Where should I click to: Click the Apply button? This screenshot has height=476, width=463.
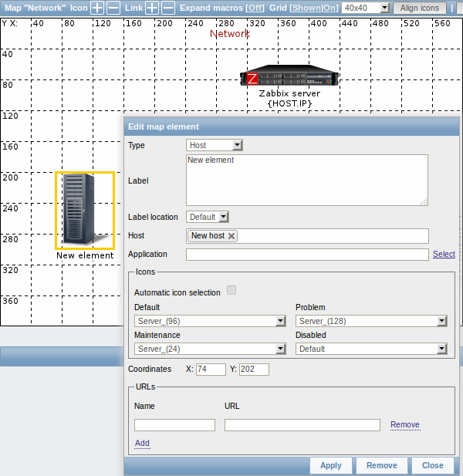coord(331,465)
